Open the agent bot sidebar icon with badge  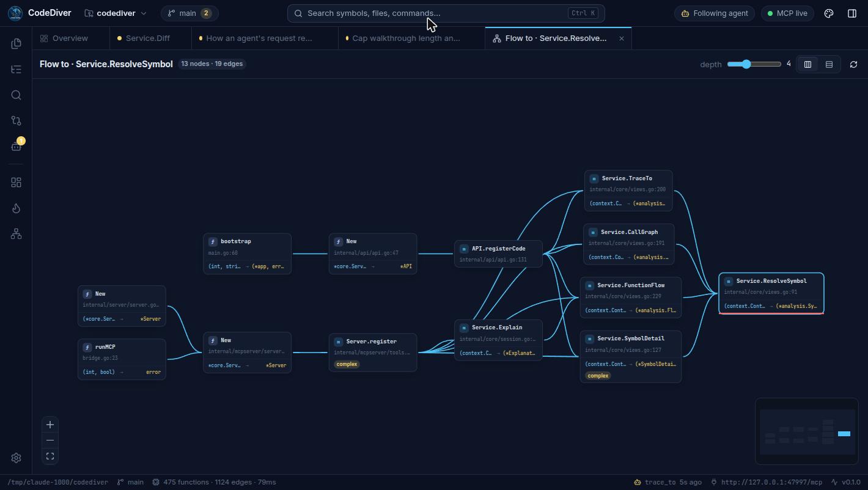coord(17,146)
